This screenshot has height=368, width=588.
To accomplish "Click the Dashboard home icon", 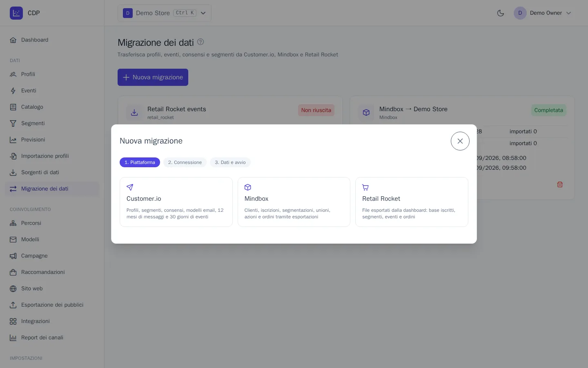I will 13,40.
